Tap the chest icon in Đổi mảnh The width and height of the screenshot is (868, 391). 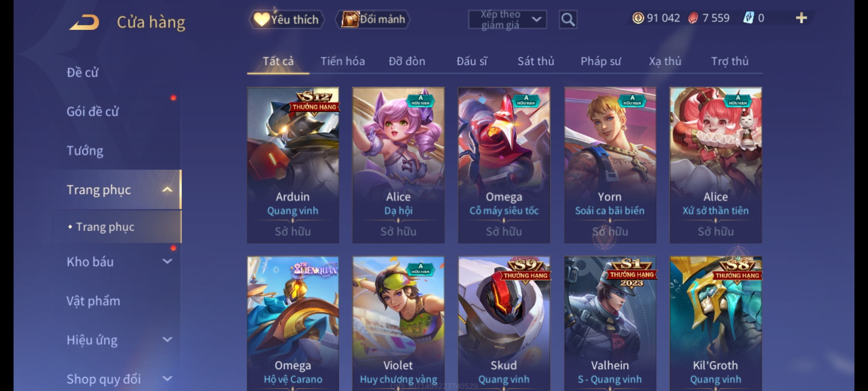tap(350, 19)
